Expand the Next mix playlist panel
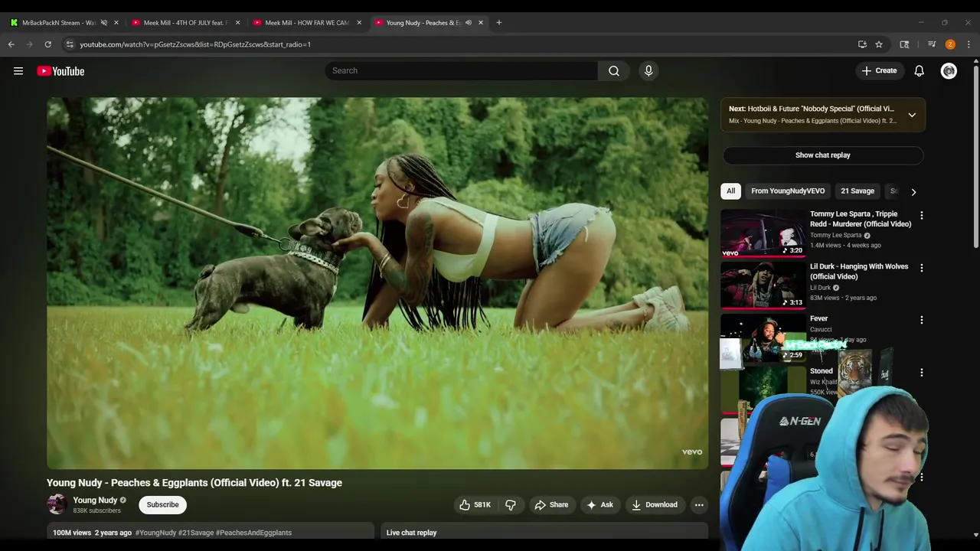 (912, 115)
